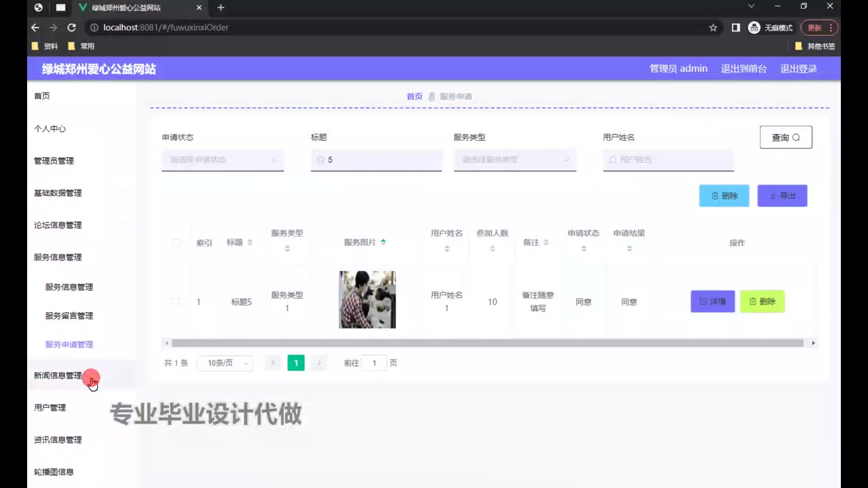Sort table by the 标题 column arrow

coord(250,243)
